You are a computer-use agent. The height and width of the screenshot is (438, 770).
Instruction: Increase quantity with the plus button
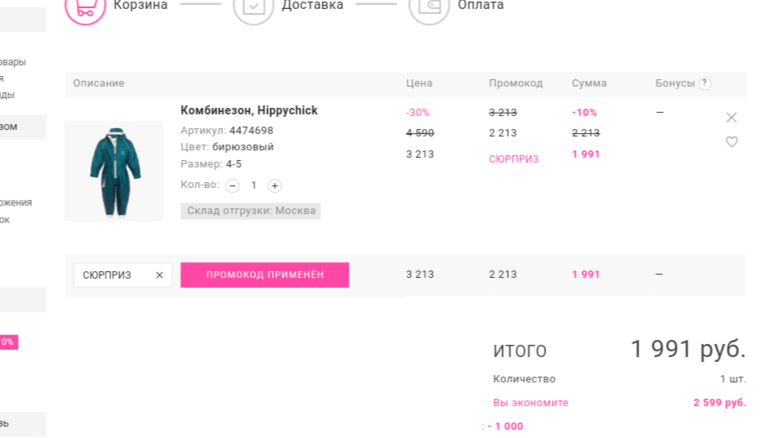275,186
